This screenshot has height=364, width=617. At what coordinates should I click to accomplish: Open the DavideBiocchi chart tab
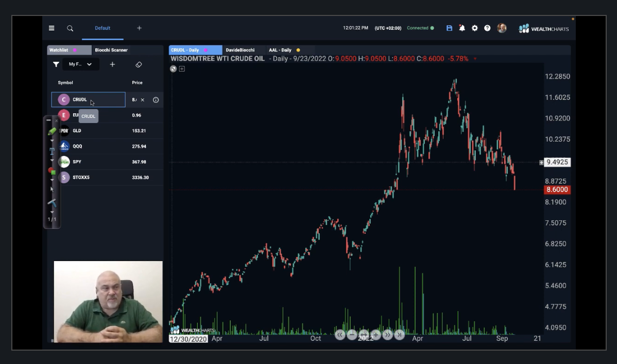pyautogui.click(x=240, y=50)
